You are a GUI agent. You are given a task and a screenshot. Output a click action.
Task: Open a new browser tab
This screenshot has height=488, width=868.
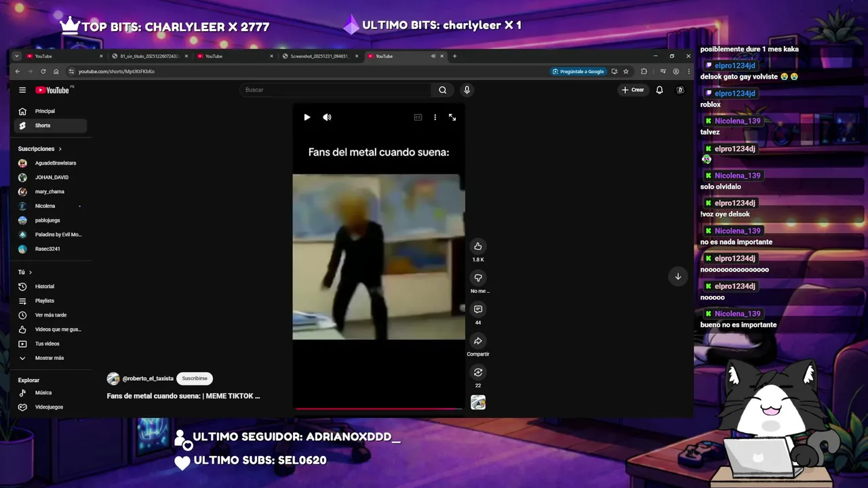(455, 56)
